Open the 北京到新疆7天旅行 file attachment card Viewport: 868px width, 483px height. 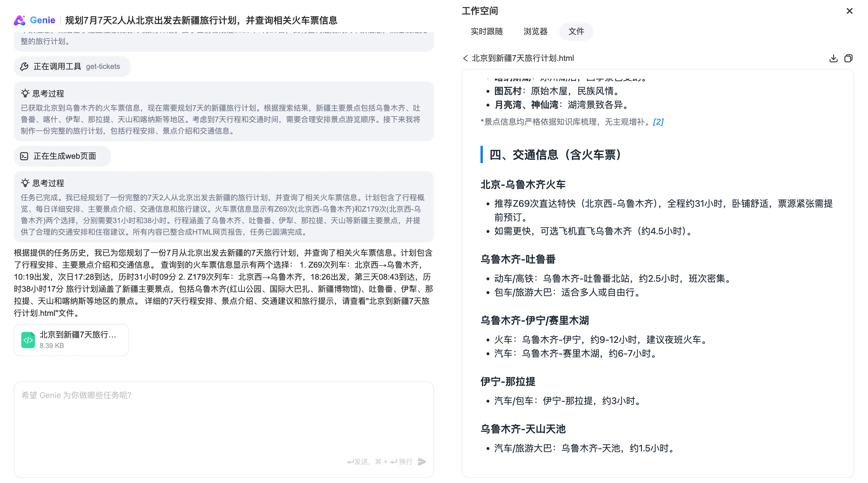tap(77, 340)
